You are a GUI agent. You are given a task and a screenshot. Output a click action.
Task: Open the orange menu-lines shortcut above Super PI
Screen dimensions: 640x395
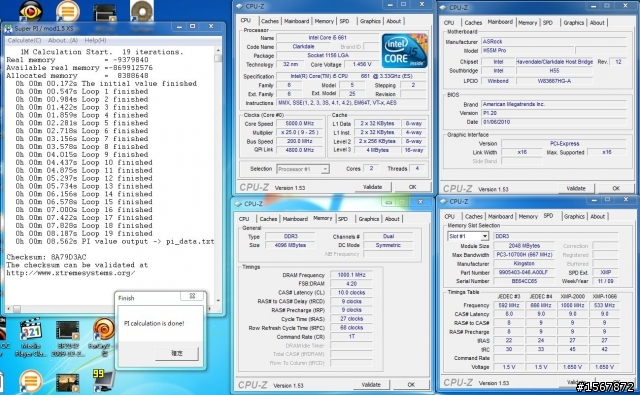[68, 10]
